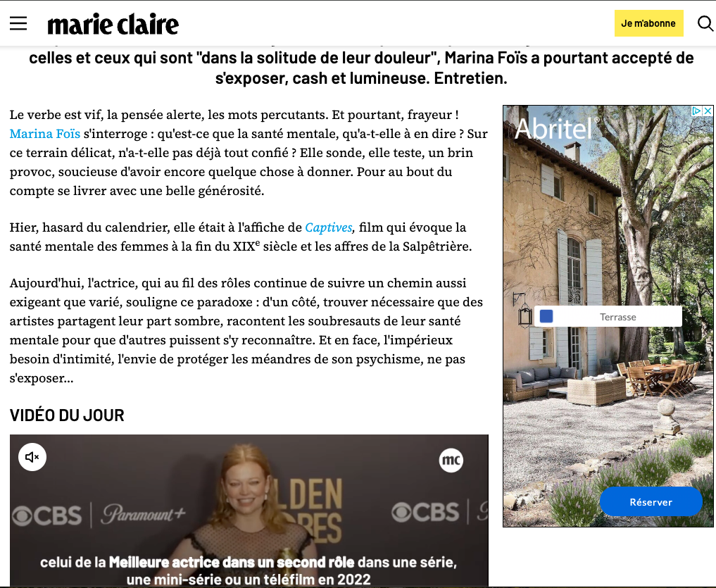Open the hamburger navigation menu
The height and width of the screenshot is (588, 716).
[18, 23]
